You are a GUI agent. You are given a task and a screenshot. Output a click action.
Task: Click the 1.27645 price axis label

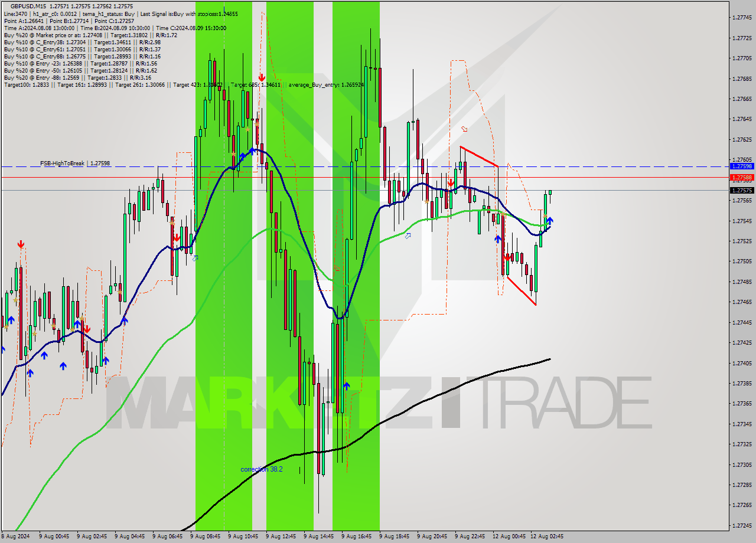[x=742, y=119]
